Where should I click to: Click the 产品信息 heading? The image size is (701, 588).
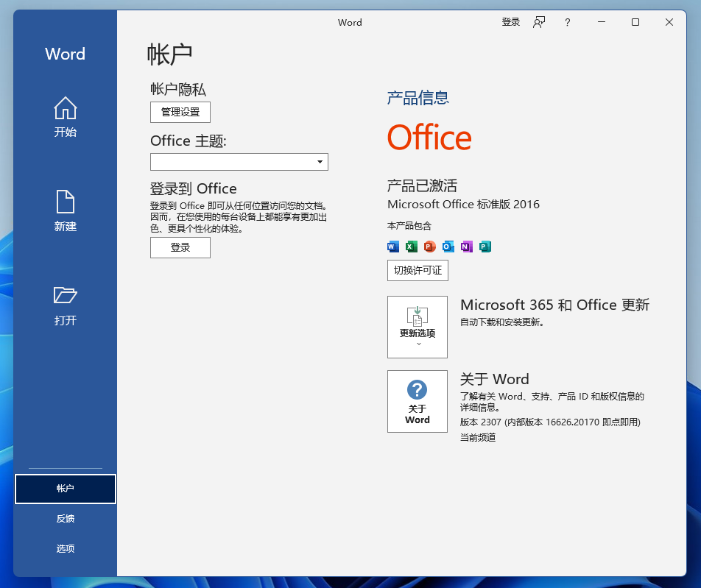(x=418, y=98)
